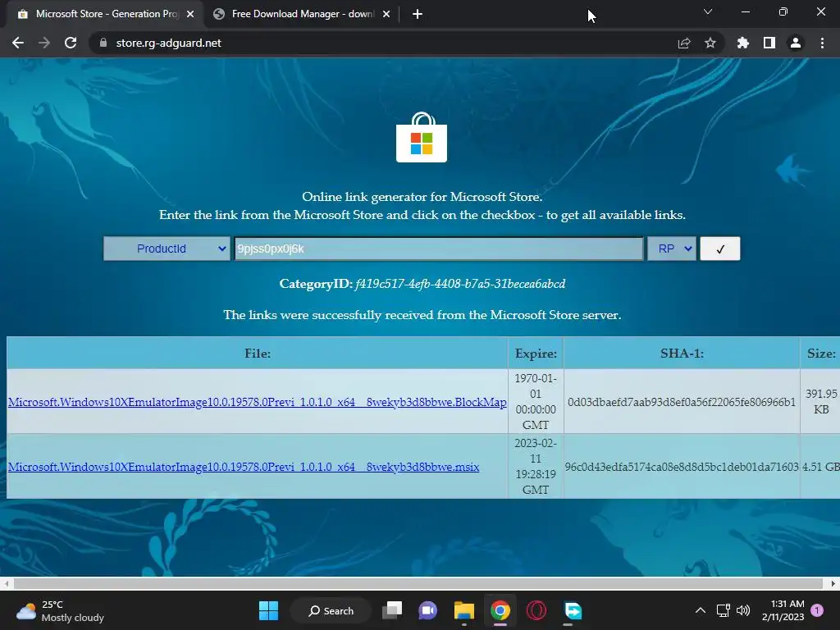Image resolution: width=840 pixels, height=630 pixels.
Task: Open Free Download Manager taskbar icon
Action: [573, 610]
